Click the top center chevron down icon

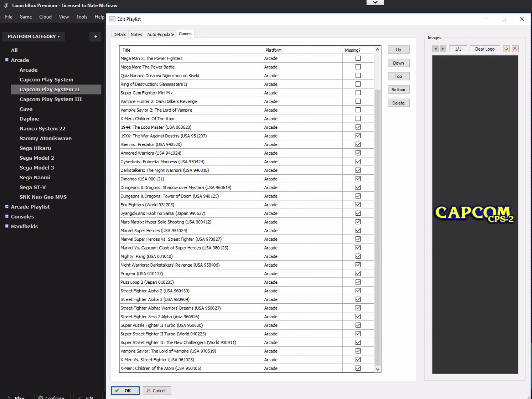click(375, 2)
